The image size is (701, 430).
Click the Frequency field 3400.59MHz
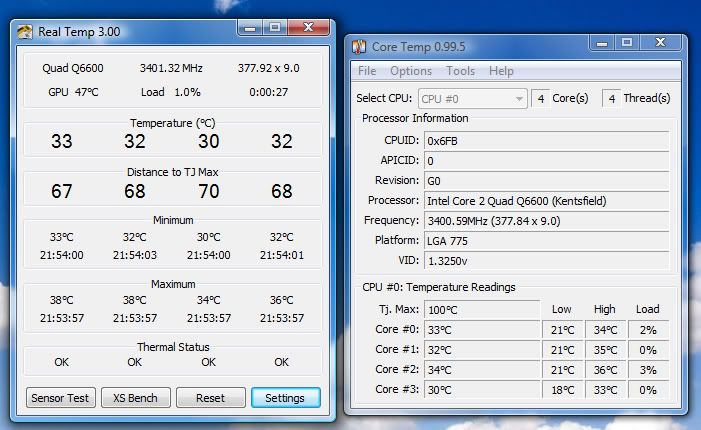pos(546,221)
